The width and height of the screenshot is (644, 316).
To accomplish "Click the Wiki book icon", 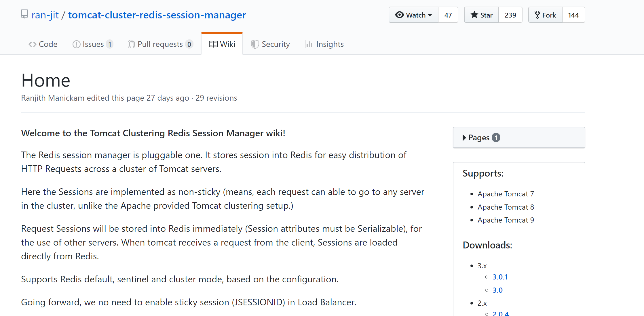I will (x=213, y=44).
